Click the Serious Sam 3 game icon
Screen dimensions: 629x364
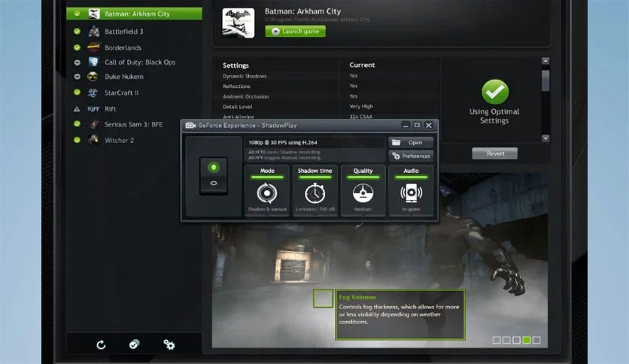coord(94,124)
